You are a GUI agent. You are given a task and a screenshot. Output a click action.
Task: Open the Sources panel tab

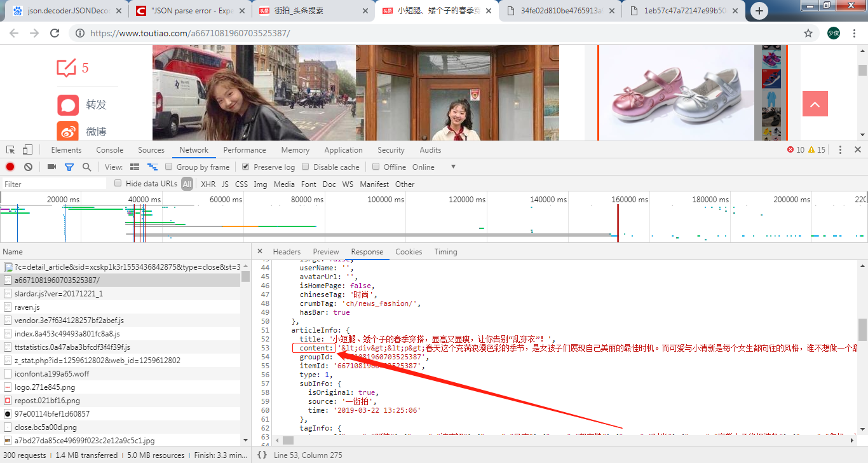point(151,150)
